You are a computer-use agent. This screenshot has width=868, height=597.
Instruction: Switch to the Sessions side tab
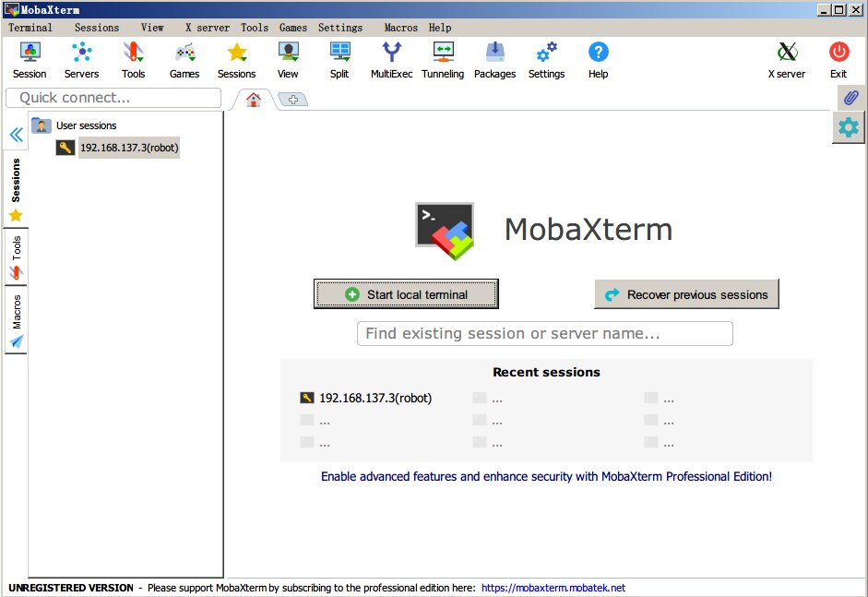pyautogui.click(x=16, y=190)
